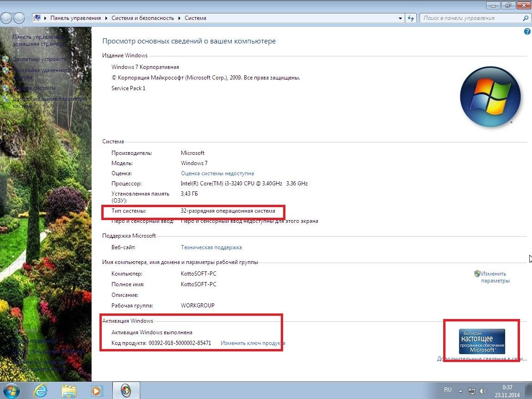Open Диспетчер устройств in the sidebar
Image resolution: width=532 pixels, height=399 pixels.
tap(39, 59)
